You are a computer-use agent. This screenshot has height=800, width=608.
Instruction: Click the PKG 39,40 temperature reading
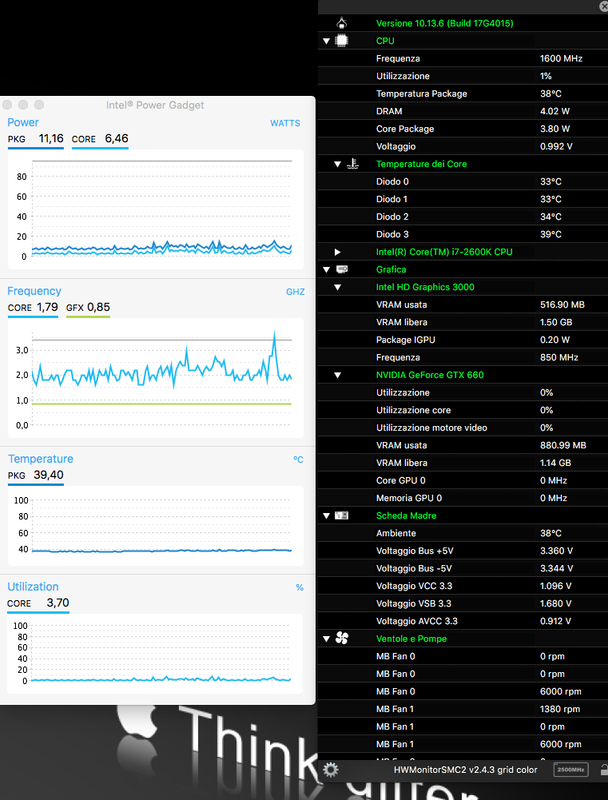tap(36, 475)
